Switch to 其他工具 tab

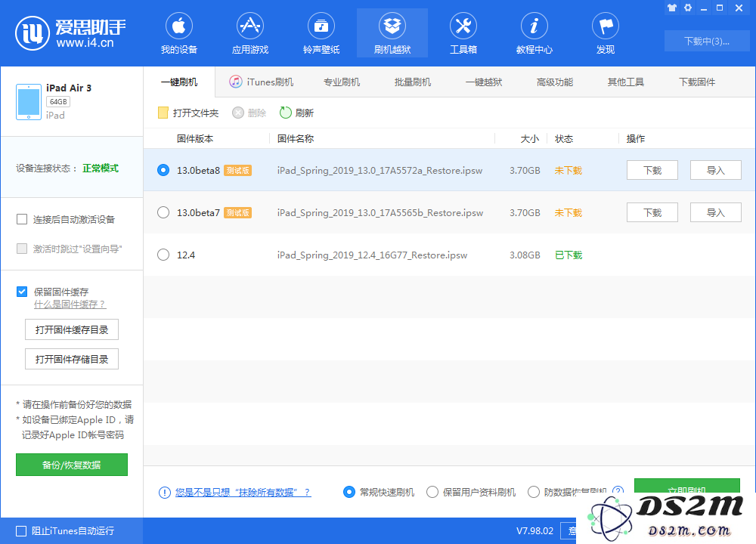click(x=626, y=82)
